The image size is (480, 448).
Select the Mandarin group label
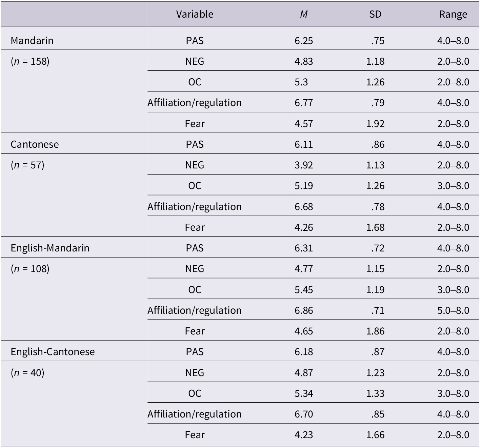pos(32,41)
